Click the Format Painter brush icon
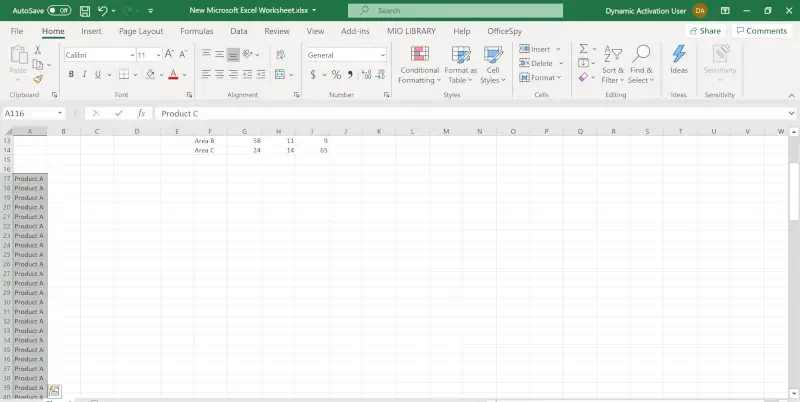This screenshot has height=402, width=800. pyautogui.click(x=38, y=79)
